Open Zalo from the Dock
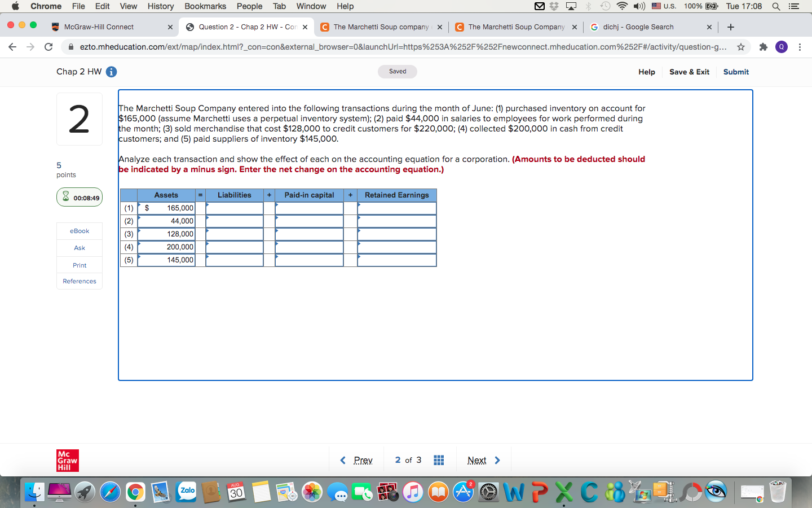Viewport: 812px width, 508px height. [186, 492]
